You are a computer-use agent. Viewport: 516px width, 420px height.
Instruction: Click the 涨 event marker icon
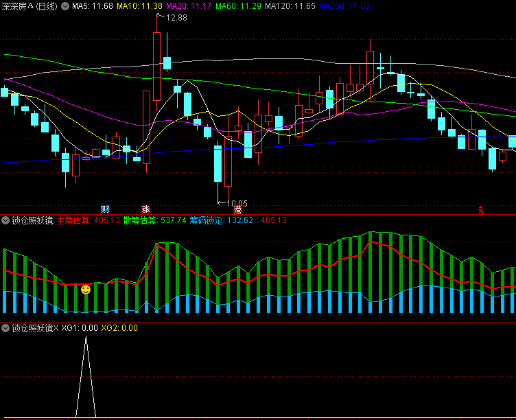click(x=145, y=209)
